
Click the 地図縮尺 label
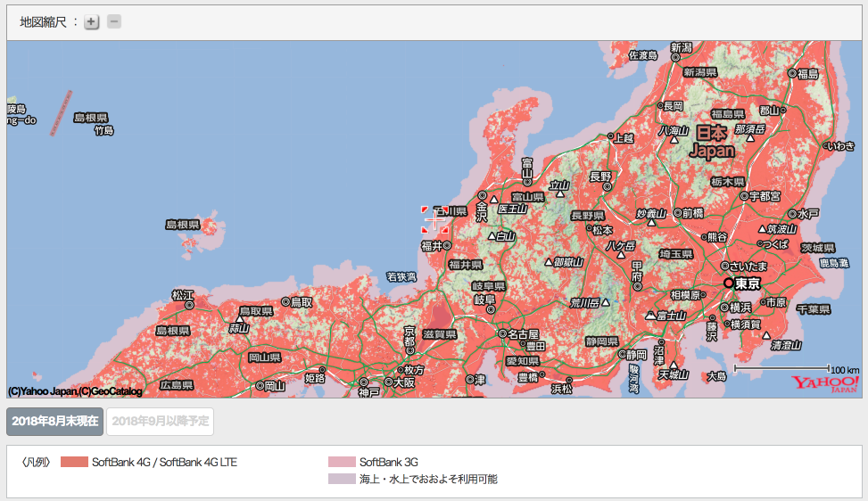[x=43, y=22]
